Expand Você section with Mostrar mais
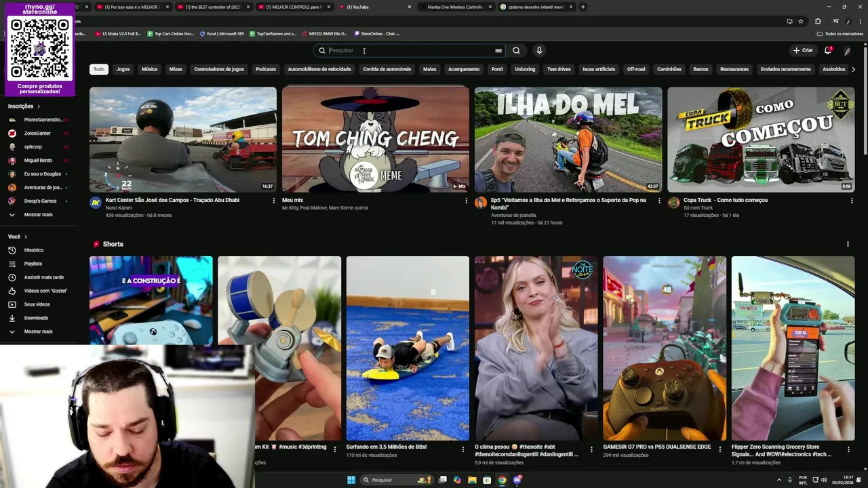868x488 pixels. click(x=38, y=331)
